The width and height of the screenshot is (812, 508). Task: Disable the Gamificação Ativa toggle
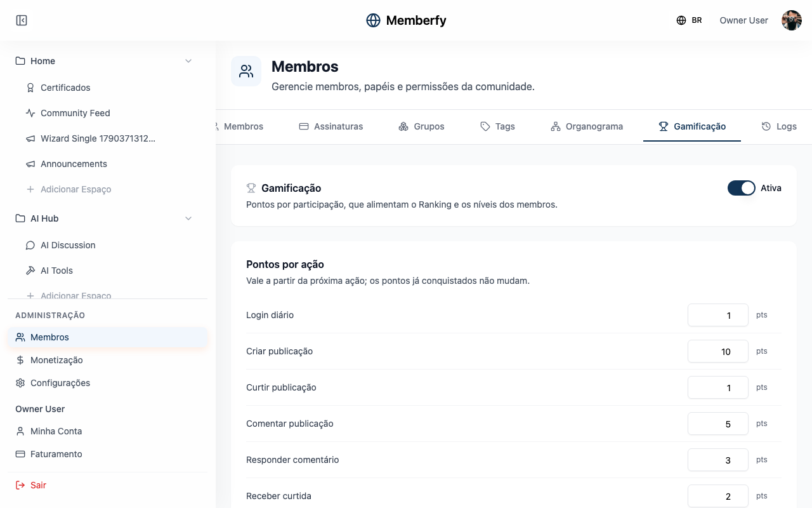pyautogui.click(x=741, y=188)
